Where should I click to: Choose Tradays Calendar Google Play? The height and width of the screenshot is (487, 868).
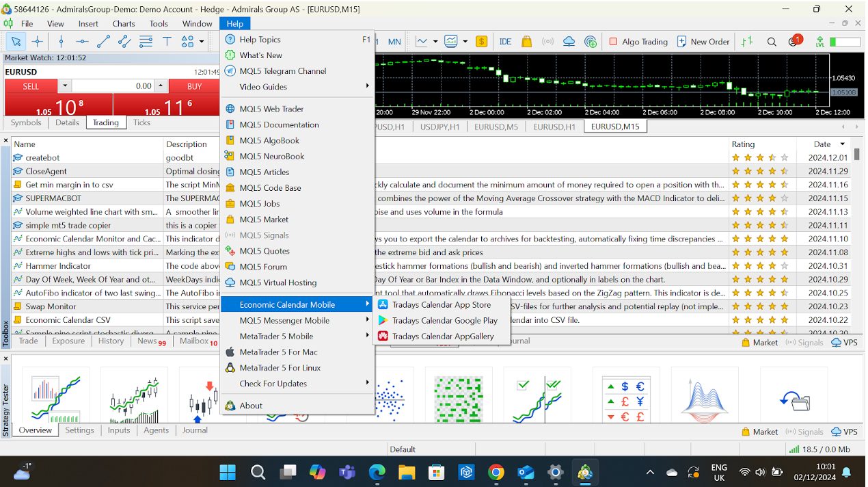[x=442, y=320]
